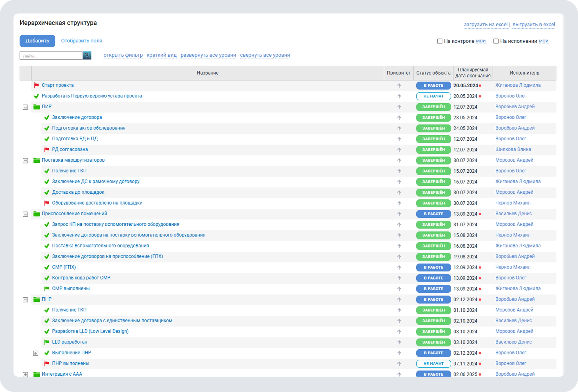
Task: Click the Название column header
Action: click(x=207, y=73)
